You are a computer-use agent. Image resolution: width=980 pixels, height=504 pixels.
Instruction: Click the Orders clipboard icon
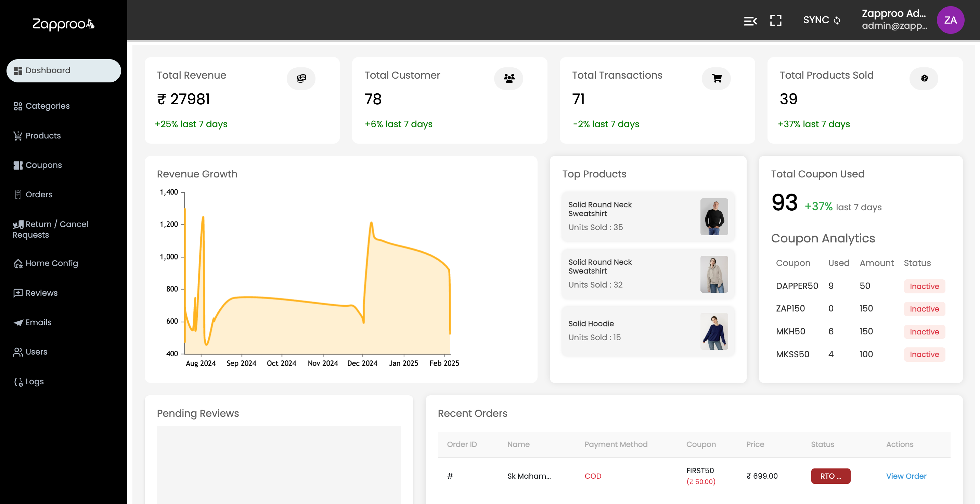point(18,195)
